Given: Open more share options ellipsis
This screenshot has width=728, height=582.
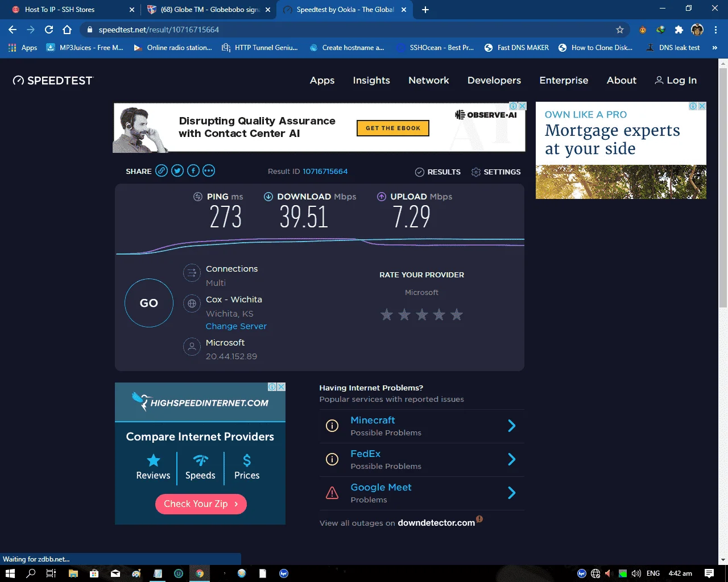Looking at the screenshot, I should [x=209, y=171].
